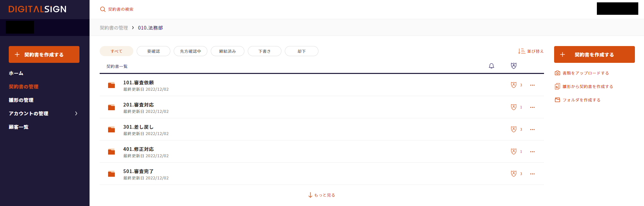Expand the アカウントの管理 sidebar chevron
This screenshot has width=644, height=206.
pos(76,114)
